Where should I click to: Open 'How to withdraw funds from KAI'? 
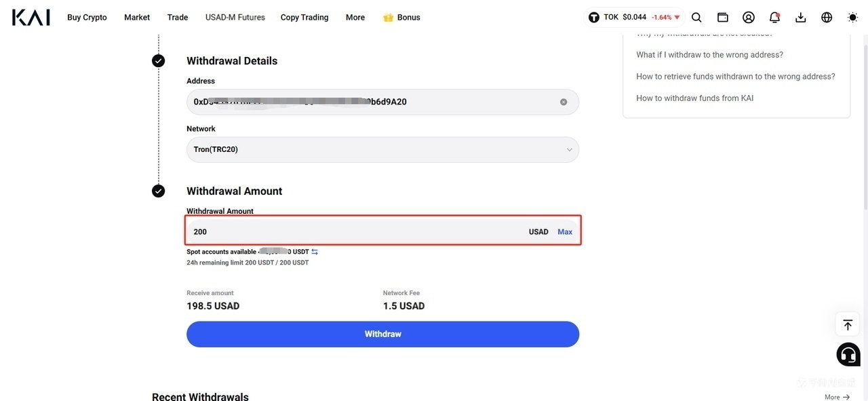(694, 98)
